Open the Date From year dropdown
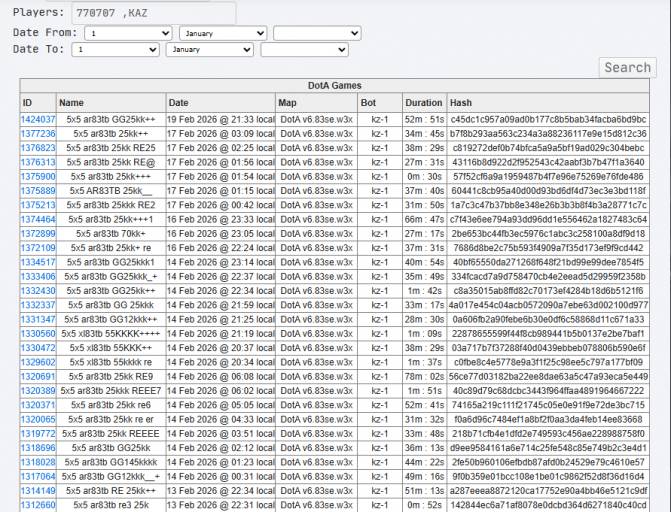The image size is (671, 512). 317,33
